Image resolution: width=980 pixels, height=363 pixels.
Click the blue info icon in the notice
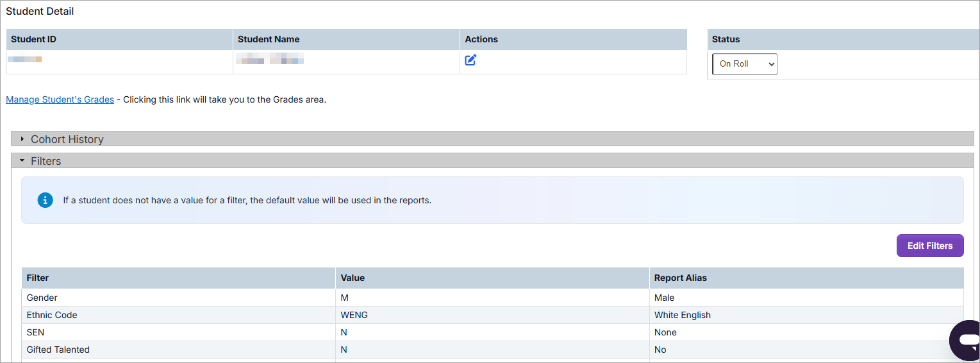(45, 200)
